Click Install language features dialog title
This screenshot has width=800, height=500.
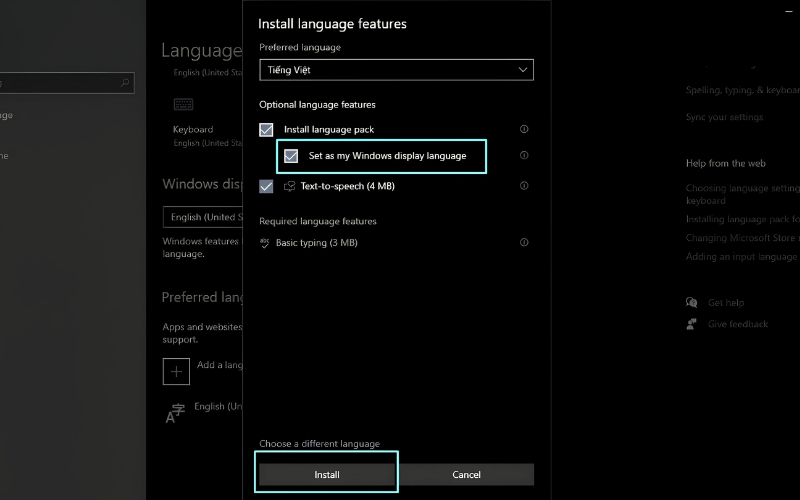click(332, 24)
